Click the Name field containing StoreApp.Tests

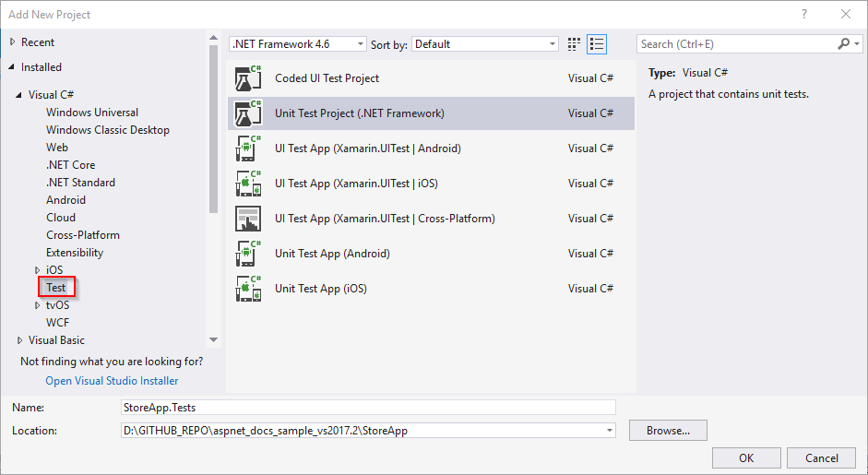tap(367, 407)
